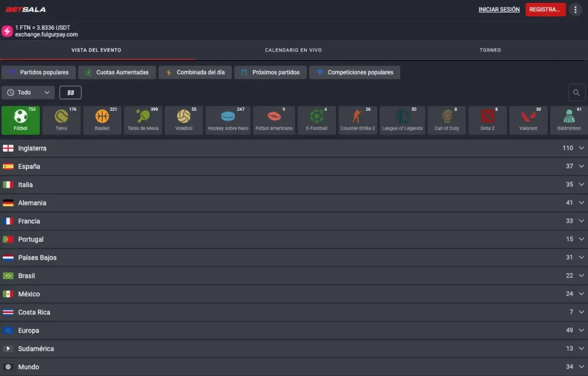Choose the Basket sport icon
The height and width of the screenshot is (376, 588).
[x=102, y=120]
